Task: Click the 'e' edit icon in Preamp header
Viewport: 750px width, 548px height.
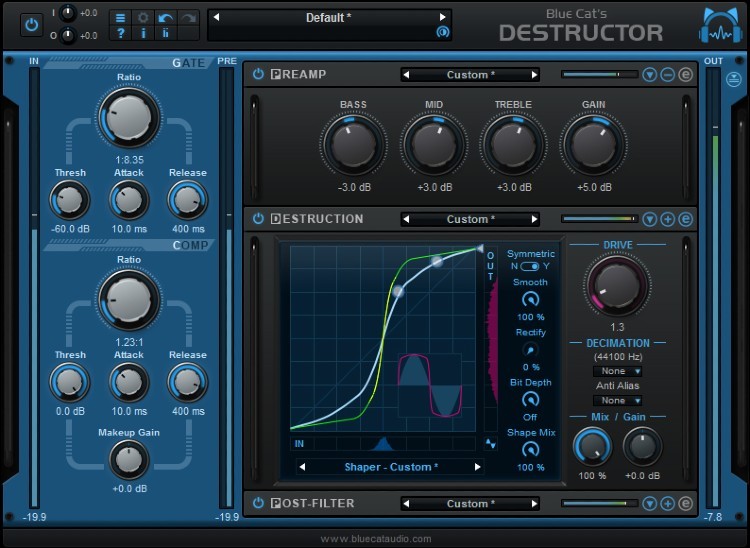Action: point(685,75)
